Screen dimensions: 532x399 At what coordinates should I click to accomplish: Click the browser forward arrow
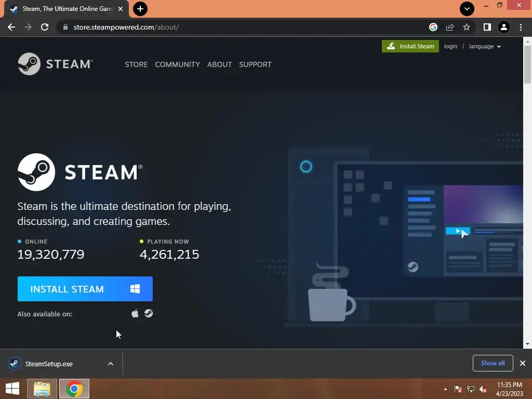(28, 27)
